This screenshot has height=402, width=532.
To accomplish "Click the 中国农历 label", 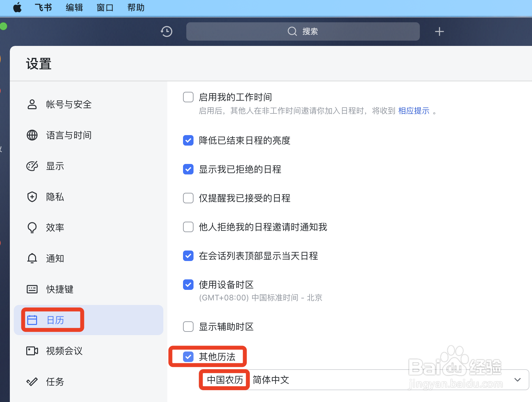I will coord(224,380).
